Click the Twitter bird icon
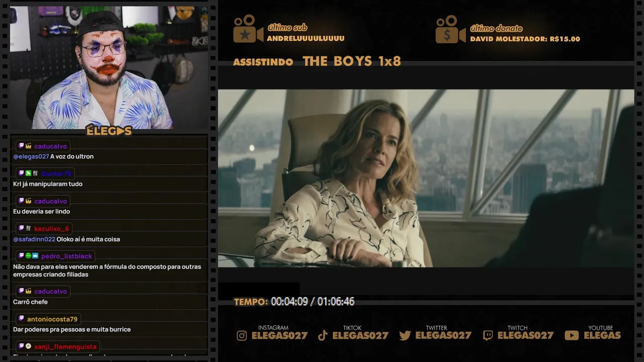Image resolution: width=644 pixels, height=362 pixels. point(405,336)
